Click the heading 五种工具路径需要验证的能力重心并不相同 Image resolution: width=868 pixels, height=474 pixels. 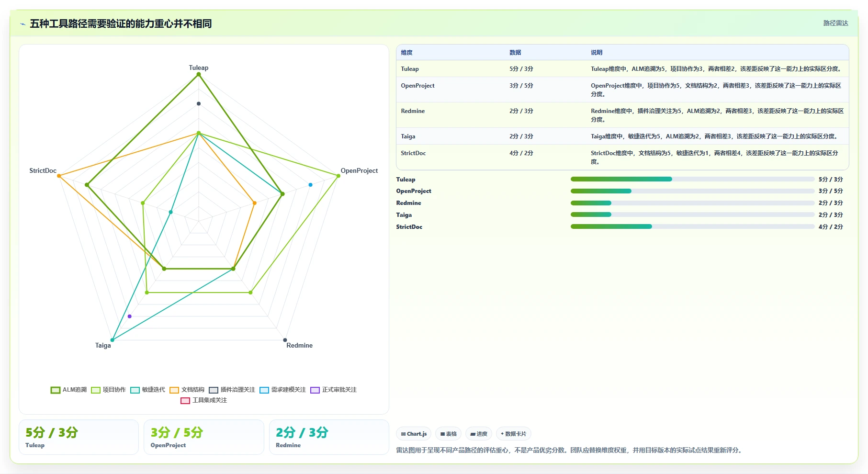point(121,23)
